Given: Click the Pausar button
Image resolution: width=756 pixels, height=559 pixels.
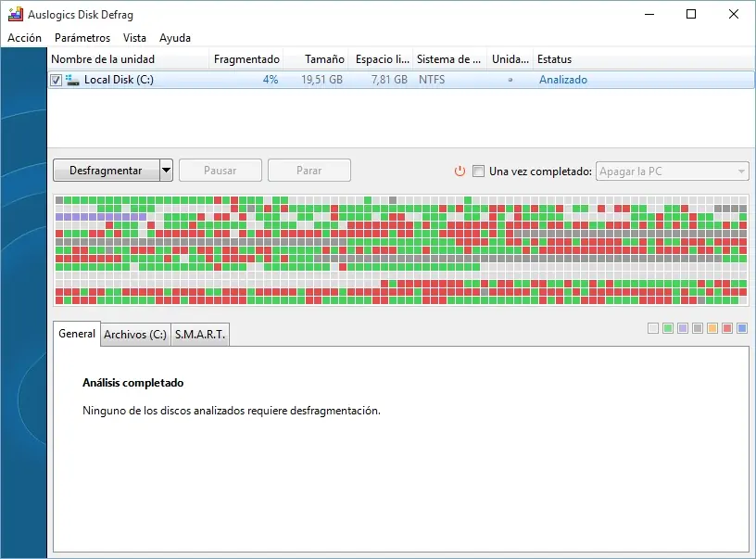Looking at the screenshot, I should point(220,171).
